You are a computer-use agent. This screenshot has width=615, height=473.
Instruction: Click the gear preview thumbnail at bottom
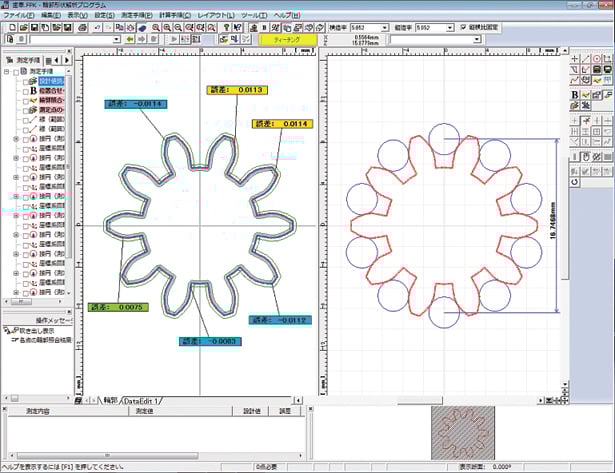tap(470, 430)
